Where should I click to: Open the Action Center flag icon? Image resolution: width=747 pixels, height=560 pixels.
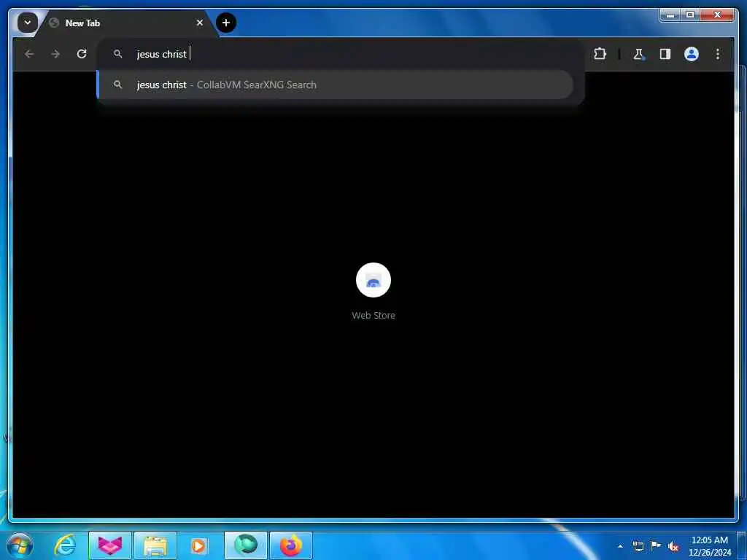[x=656, y=546]
